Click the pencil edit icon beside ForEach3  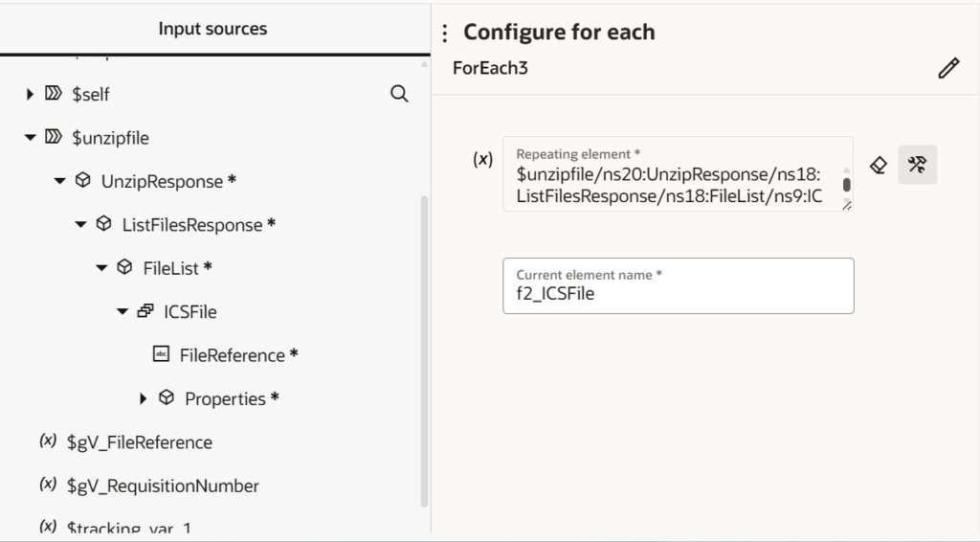tap(948, 69)
